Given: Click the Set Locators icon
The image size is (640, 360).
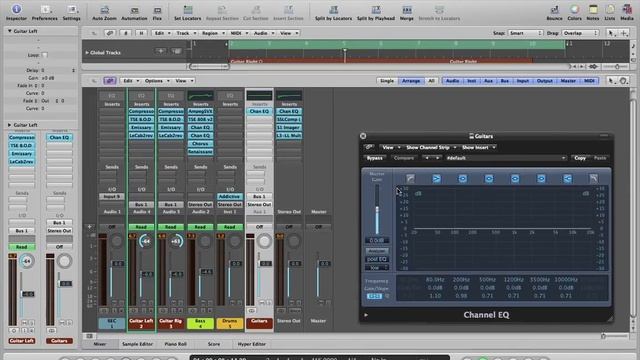Looking at the screenshot, I should point(188,12).
